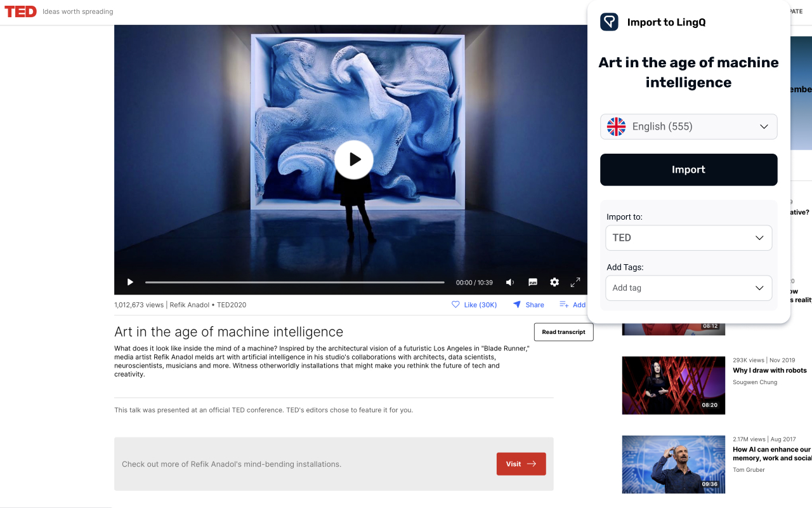Image resolution: width=812 pixels, height=508 pixels.
Task: Click the red Visit button
Action: pos(521,464)
